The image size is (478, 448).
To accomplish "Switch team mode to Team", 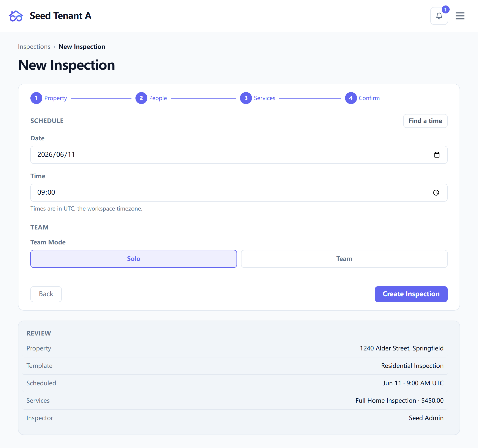I will (x=344, y=259).
